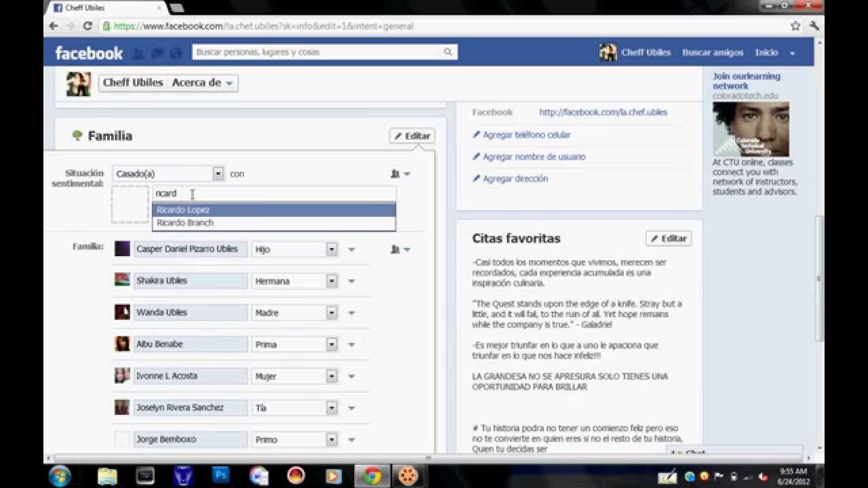The width and height of the screenshot is (868, 488).
Task: Open the Prima relation dropdown
Action: pyautogui.click(x=294, y=344)
